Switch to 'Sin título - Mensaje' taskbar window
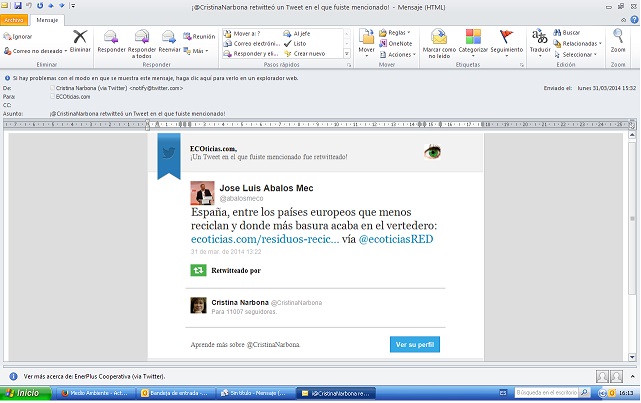This screenshot has height=403, width=641. (x=254, y=393)
